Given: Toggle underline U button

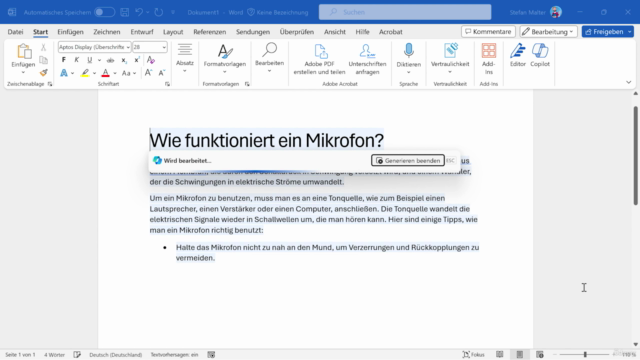Looking at the screenshot, I should pyautogui.click(x=89, y=60).
